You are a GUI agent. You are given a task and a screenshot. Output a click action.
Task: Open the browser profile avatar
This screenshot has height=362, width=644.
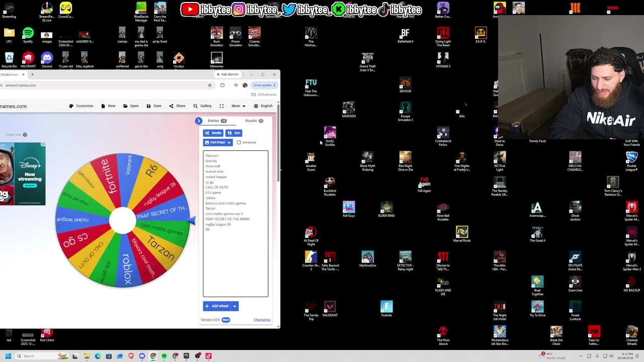pos(245,85)
